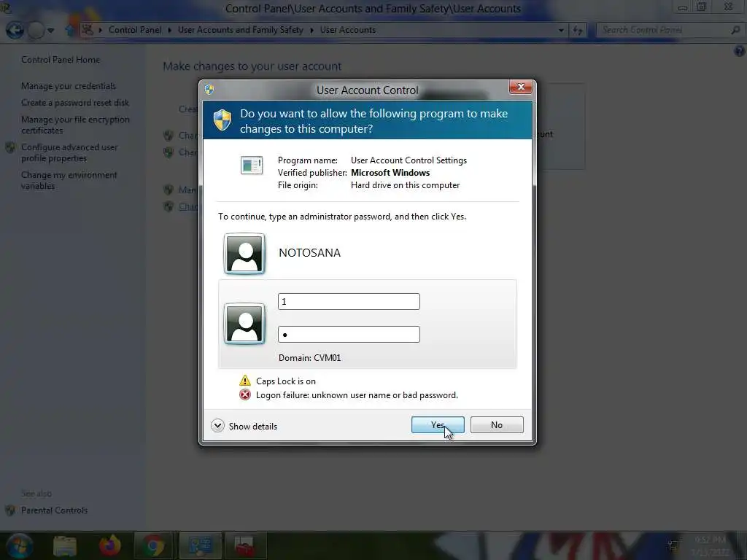This screenshot has height=560, width=747.
Task: Select the other-user account picture beside the fields
Action: click(x=244, y=323)
